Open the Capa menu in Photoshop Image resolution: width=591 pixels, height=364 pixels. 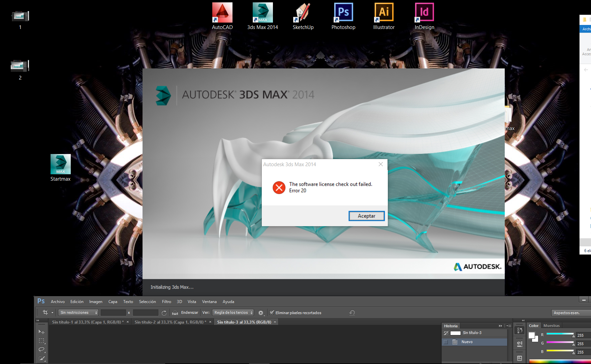click(113, 302)
